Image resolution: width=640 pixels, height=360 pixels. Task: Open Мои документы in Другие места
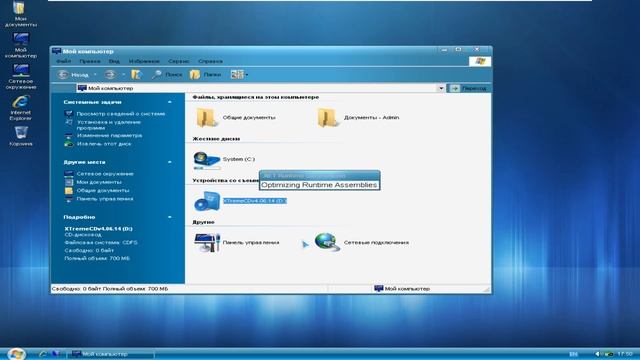99,182
